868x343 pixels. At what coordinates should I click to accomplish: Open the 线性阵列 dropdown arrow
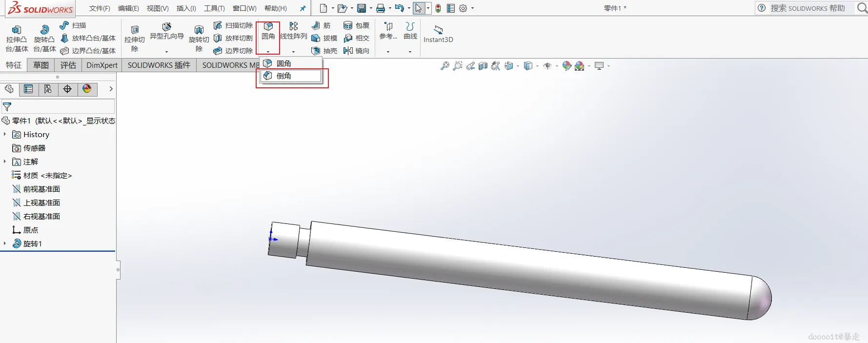(x=293, y=51)
